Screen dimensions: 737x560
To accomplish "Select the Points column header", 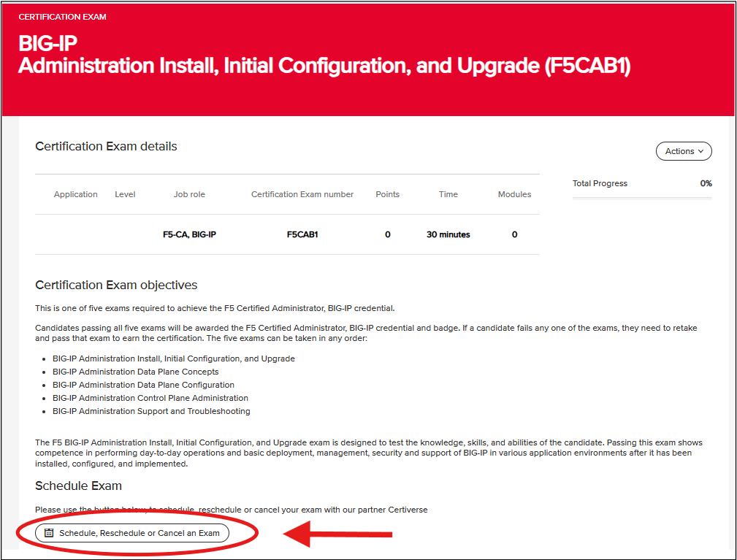I will click(388, 194).
